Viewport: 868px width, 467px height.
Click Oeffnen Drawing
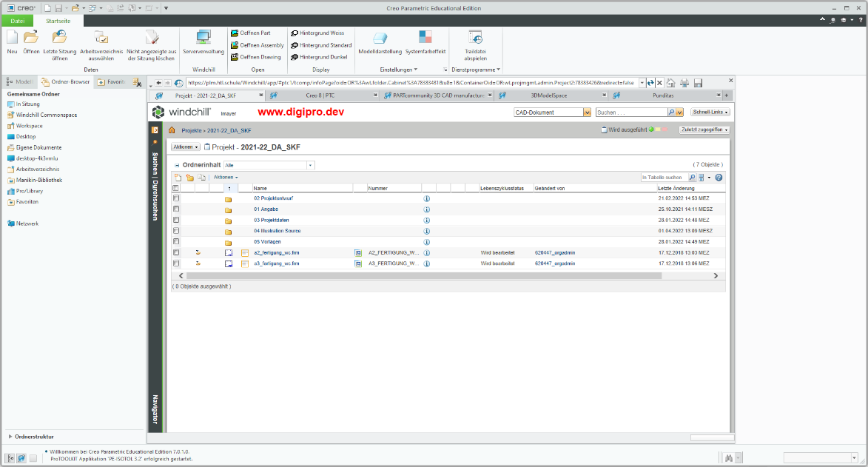[x=256, y=57]
